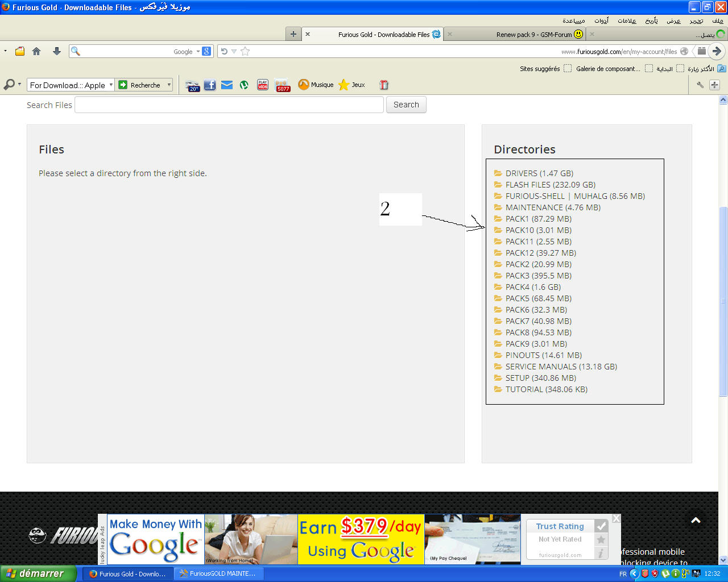Open the PACK10 (3.01 MB) directory

tap(533, 230)
